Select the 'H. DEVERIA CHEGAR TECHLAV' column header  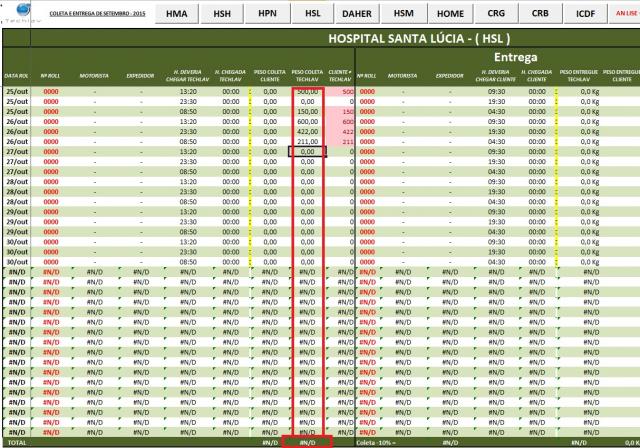point(187,75)
